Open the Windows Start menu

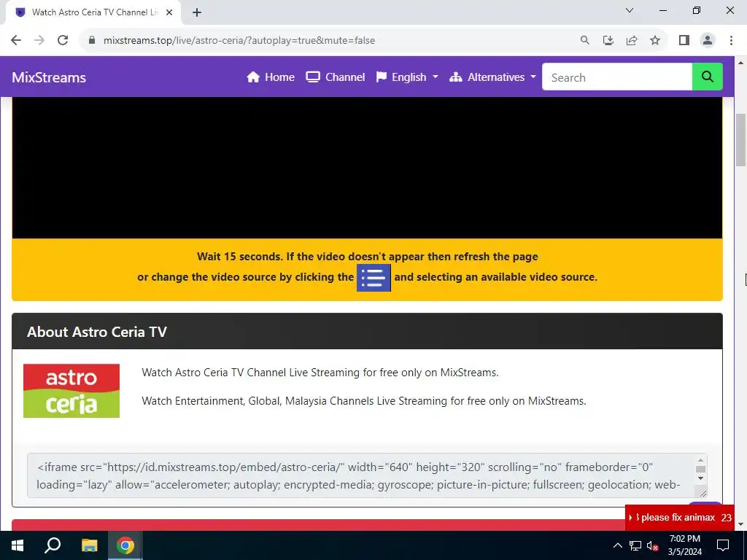pyautogui.click(x=18, y=545)
